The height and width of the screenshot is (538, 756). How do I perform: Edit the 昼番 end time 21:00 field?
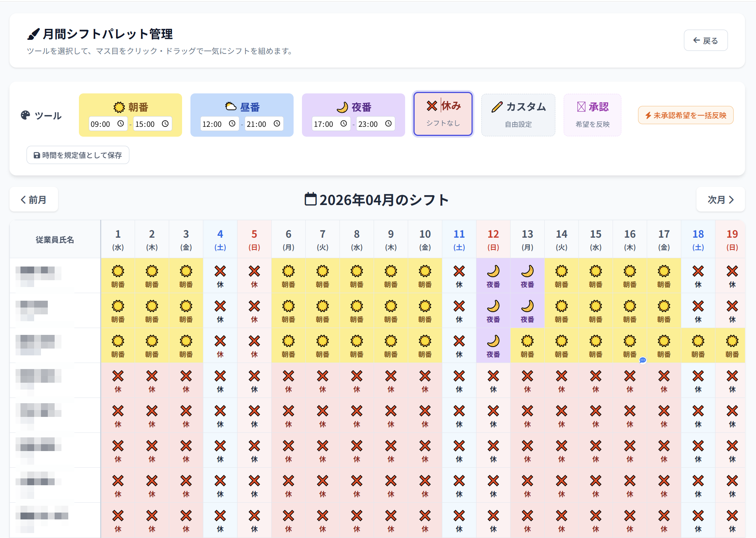[256, 124]
